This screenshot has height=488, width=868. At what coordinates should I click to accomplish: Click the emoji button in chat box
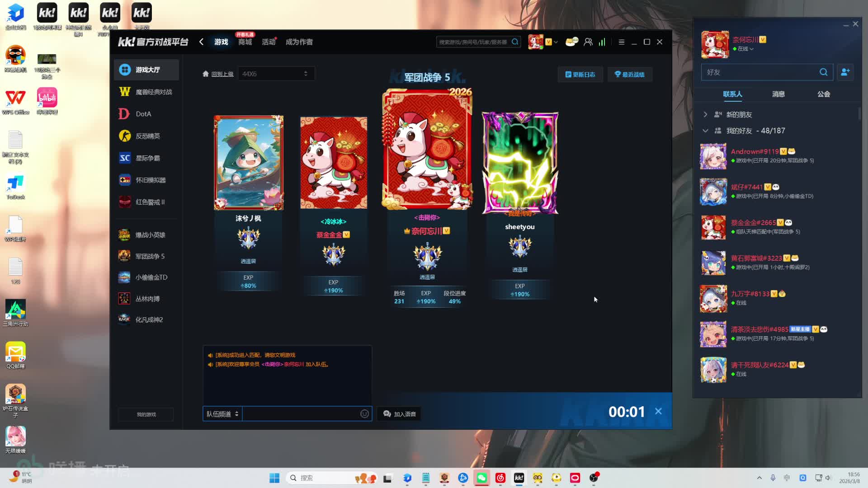[364, 414]
